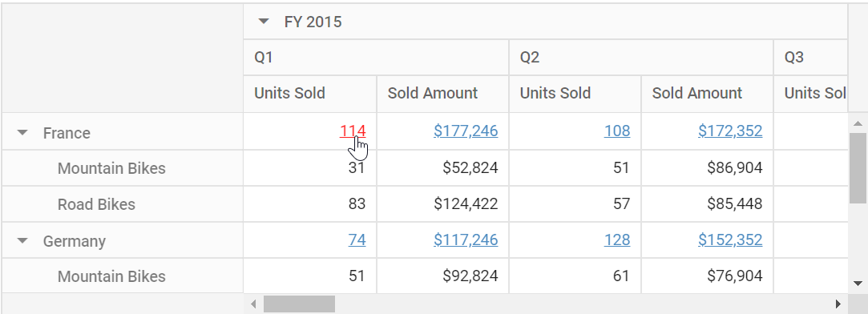This screenshot has height=314, width=868.
Task: Click France Q2 units sold 108 link
Action: [617, 131]
